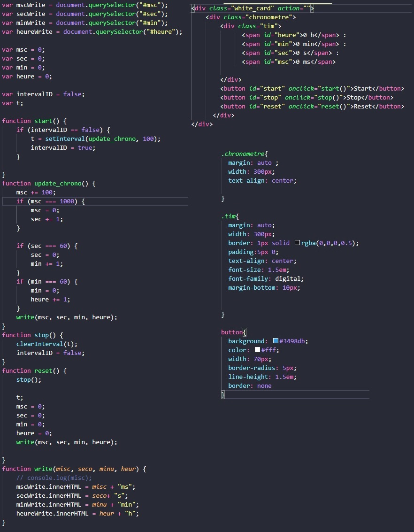The image size is (414, 532).
Task: Select the highlighted if (msc === 1000) line
Action: [51, 201]
